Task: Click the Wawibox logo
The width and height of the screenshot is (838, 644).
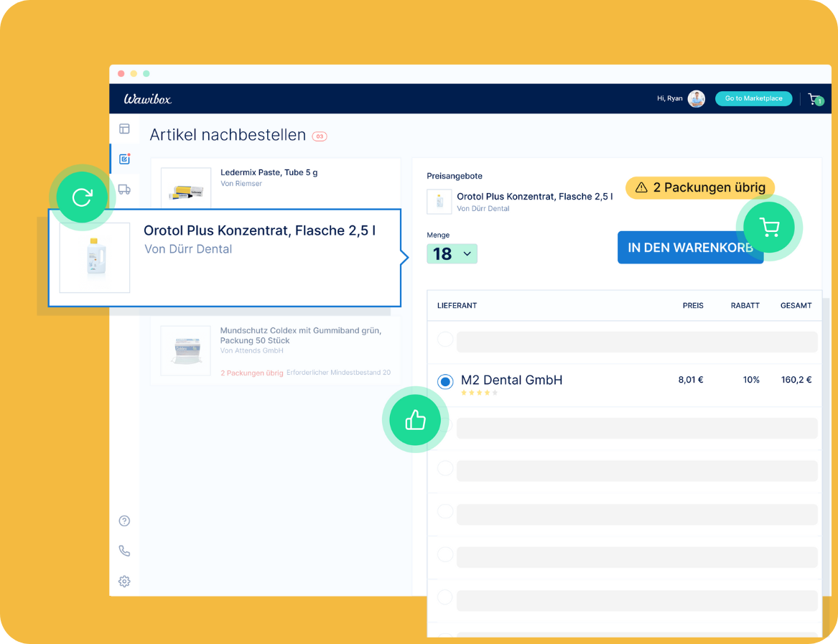Action: click(x=147, y=99)
